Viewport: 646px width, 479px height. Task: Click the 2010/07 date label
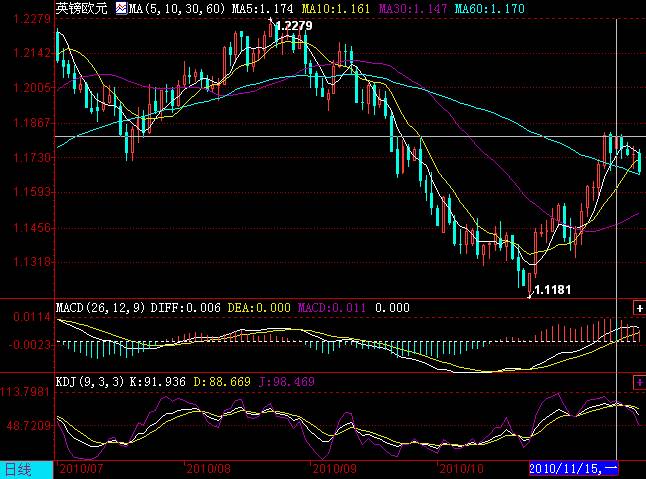click(82, 469)
